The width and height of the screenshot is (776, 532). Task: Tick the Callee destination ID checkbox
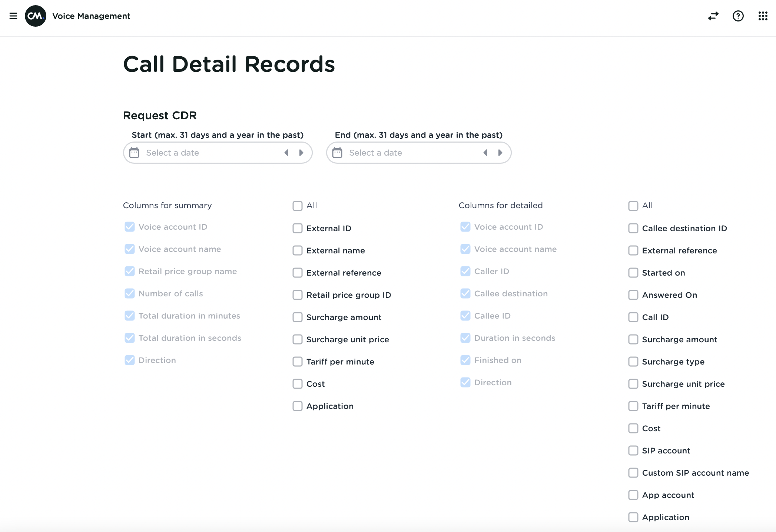(x=633, y=228)
